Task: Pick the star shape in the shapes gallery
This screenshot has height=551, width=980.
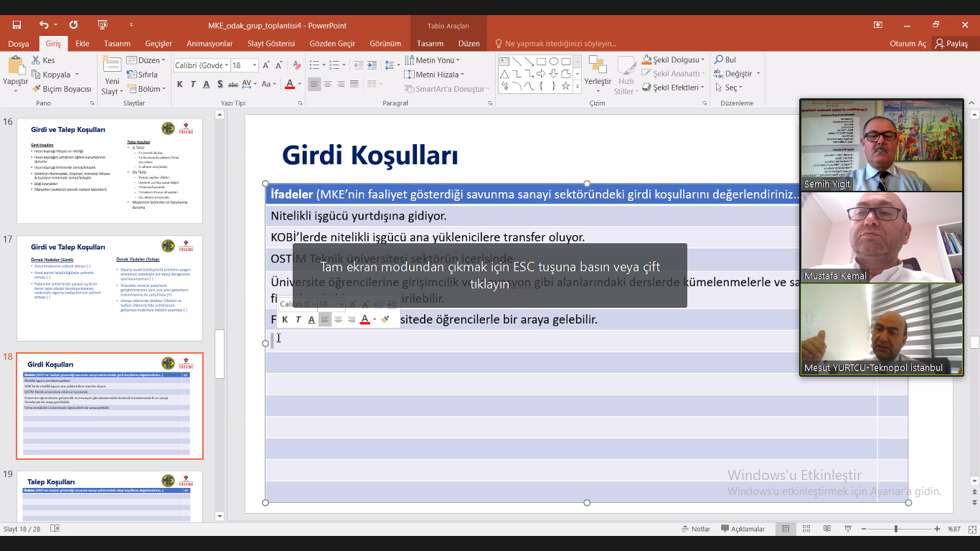Action: pyautogui.click(x=566, y=86)
